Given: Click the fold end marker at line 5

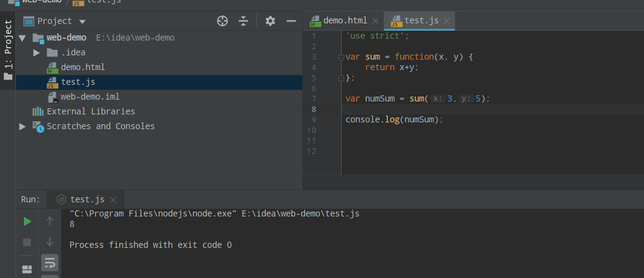Looking at the screenshot, I should pyautogui.click(x=341, y=77).
